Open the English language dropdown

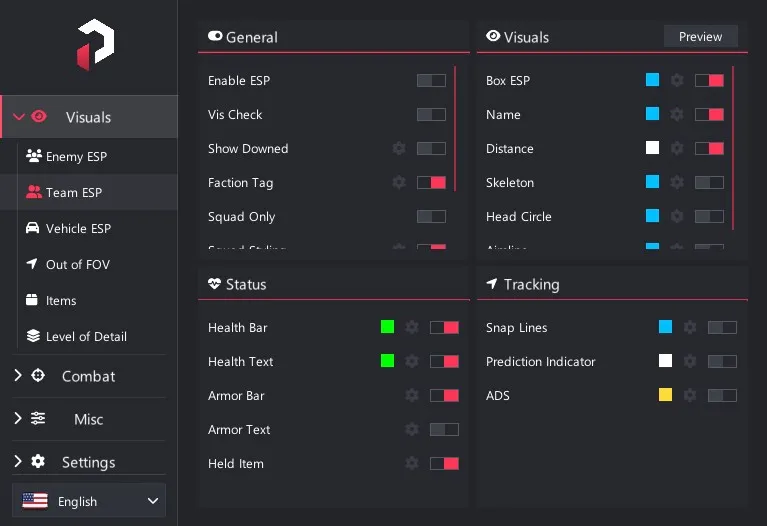[x=89, y=501]
